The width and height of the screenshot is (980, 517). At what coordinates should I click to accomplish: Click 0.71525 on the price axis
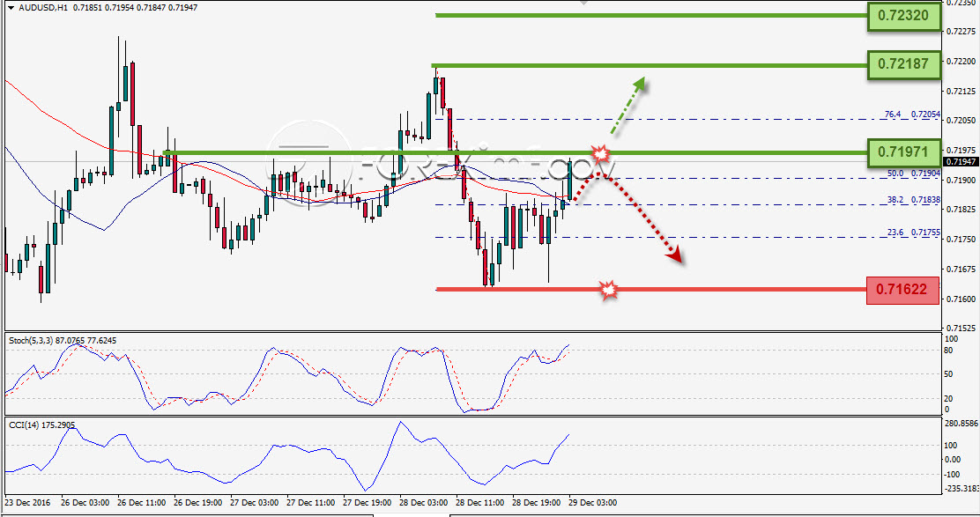pos(961,328)
